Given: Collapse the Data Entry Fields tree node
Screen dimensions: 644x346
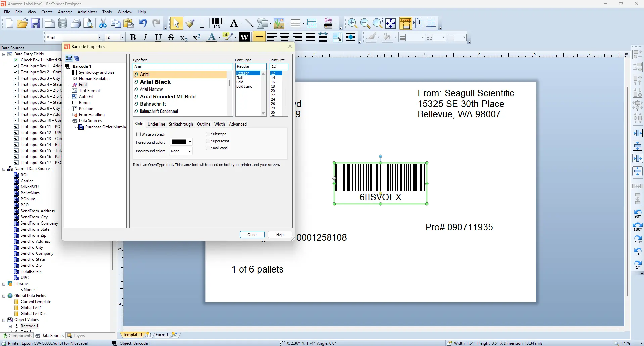Looking at the screenshot, I should pyautogui.click(x=4, y=54).
